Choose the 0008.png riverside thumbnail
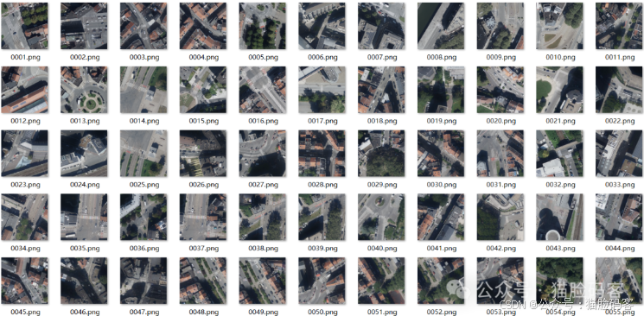The width and height of the screenshot is (644, 316). click(441, 26)
